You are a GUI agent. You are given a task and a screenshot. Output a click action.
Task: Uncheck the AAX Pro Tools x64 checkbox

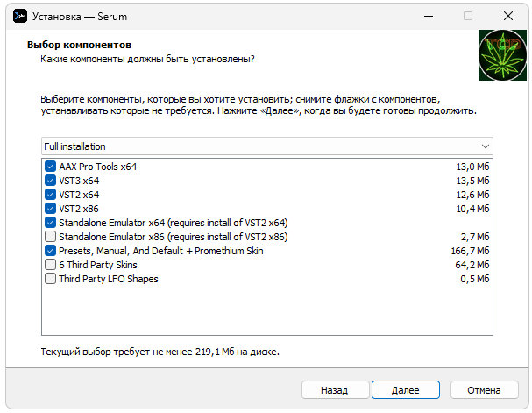click(50, 167)
